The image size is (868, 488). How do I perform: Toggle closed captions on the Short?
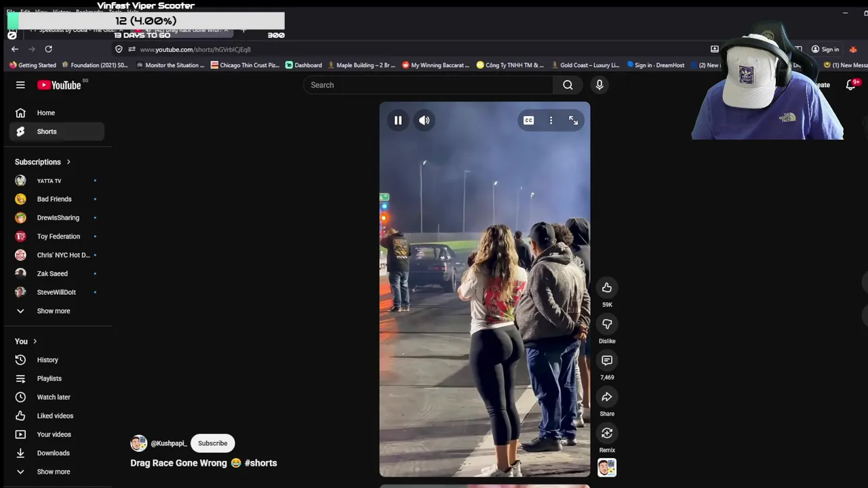pos(528,121)
